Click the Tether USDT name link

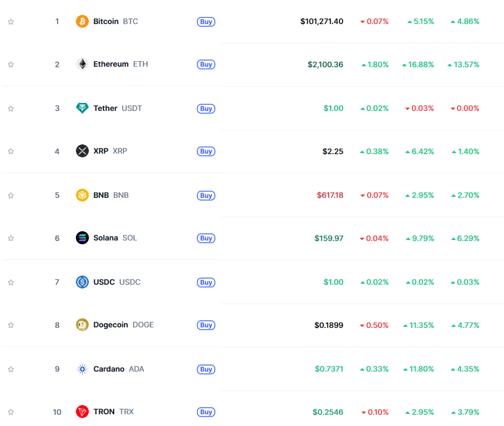(x=105, y=108)
